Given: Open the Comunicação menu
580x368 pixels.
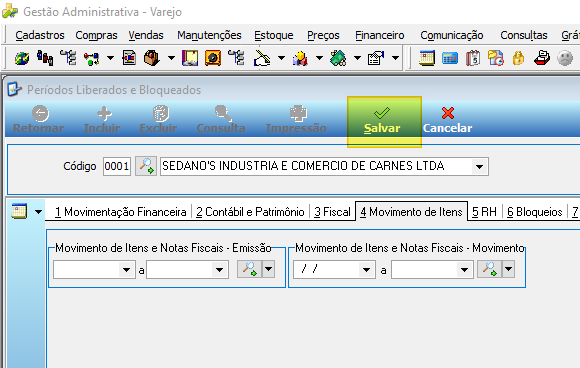Looking at the screenshot, I should (x=452, y=35).
